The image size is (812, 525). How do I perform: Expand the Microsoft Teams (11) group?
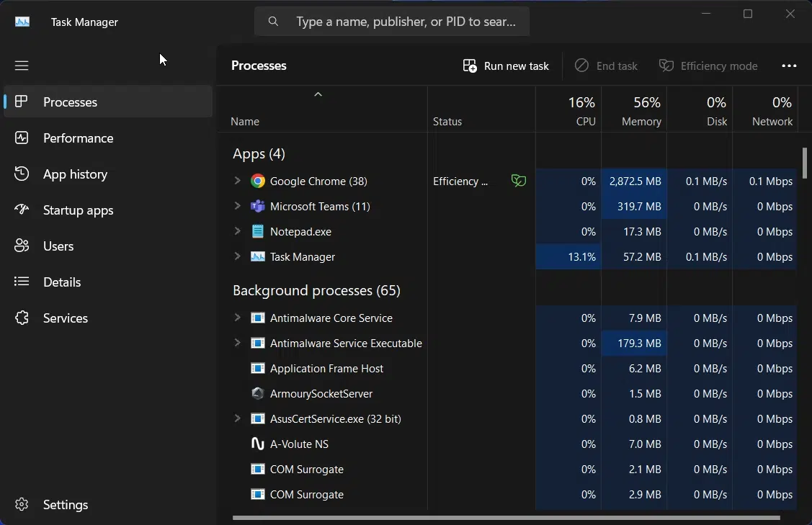pos(237,206)
